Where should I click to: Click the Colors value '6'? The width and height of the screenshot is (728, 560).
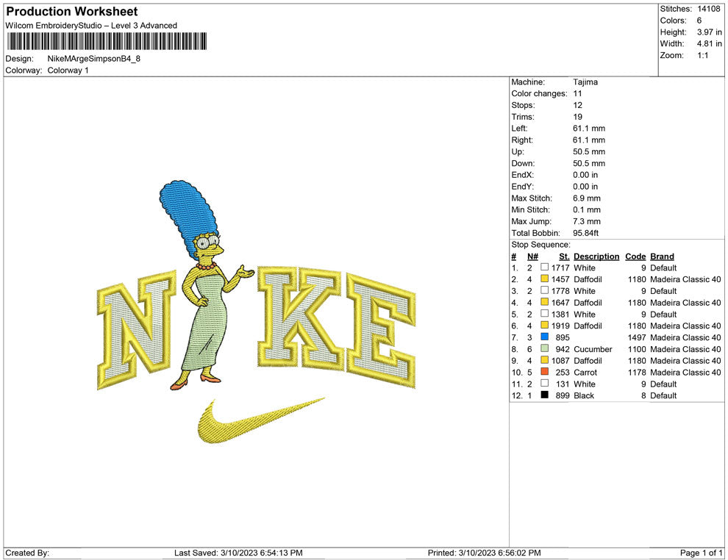[699, 21]
